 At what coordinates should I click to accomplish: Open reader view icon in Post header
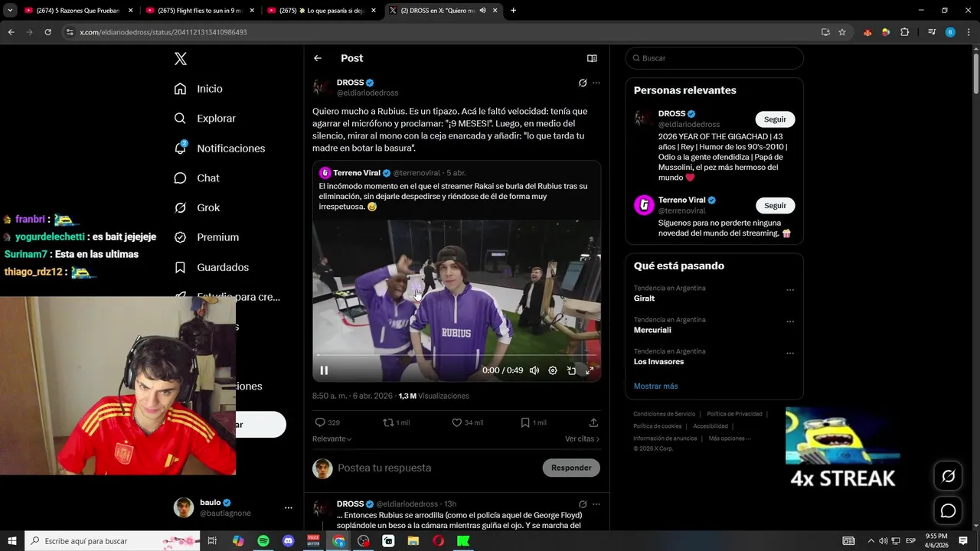592,58
